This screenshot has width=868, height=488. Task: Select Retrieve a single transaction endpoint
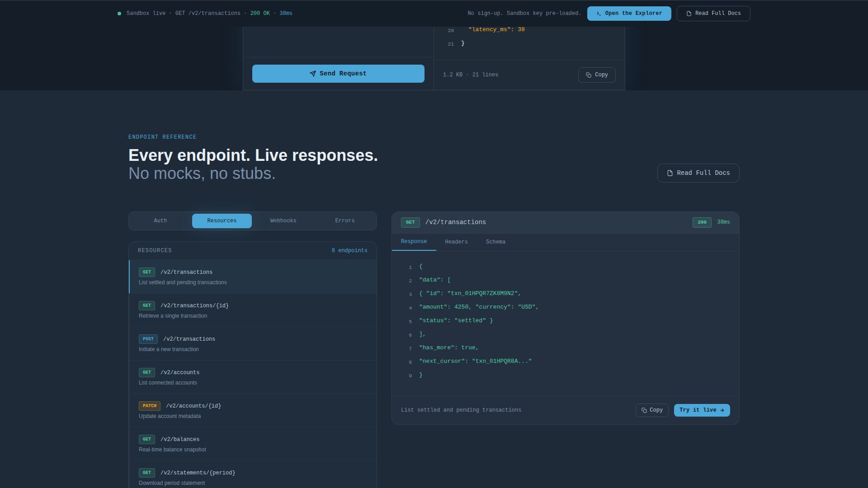pos(253,310)
